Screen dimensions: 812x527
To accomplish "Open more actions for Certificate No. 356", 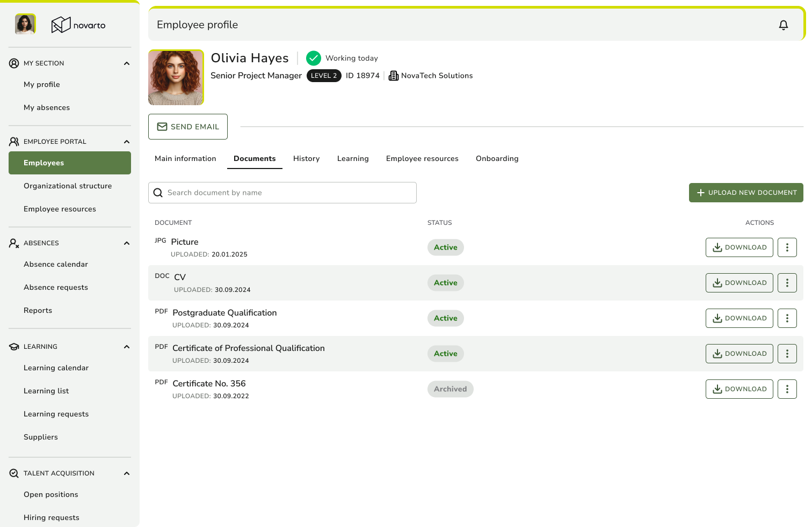I will point(787,389).
